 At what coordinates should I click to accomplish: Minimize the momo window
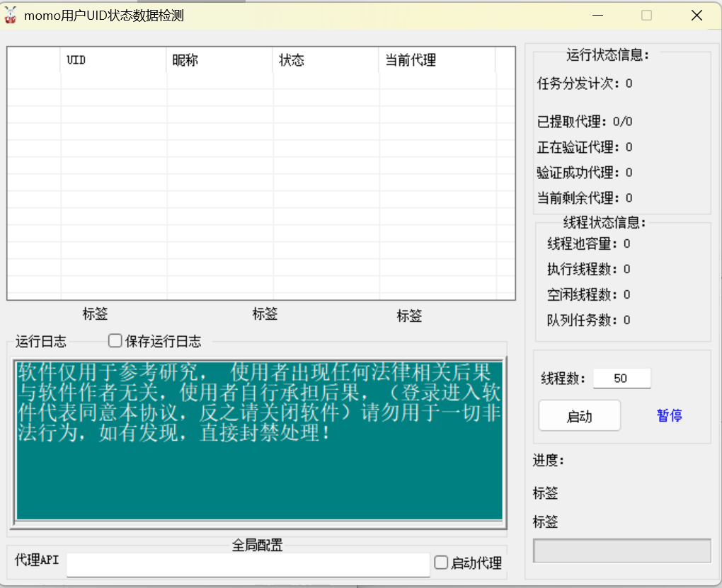[597, 15]
